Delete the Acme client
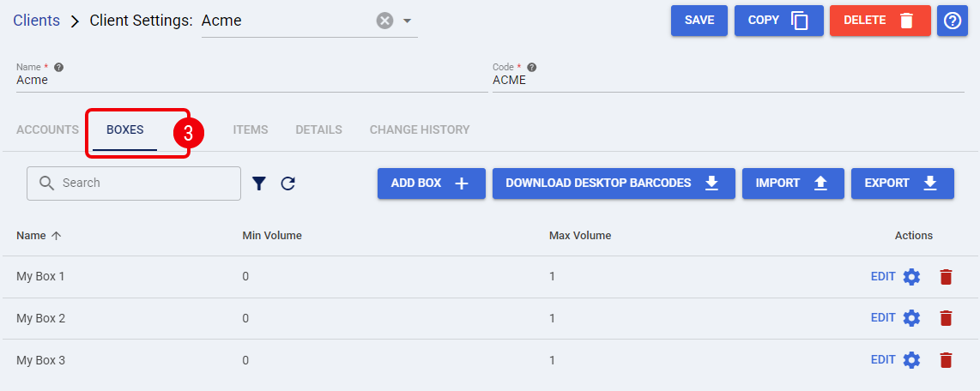Viewport: 980px width, 391px height. coord(880,21)
